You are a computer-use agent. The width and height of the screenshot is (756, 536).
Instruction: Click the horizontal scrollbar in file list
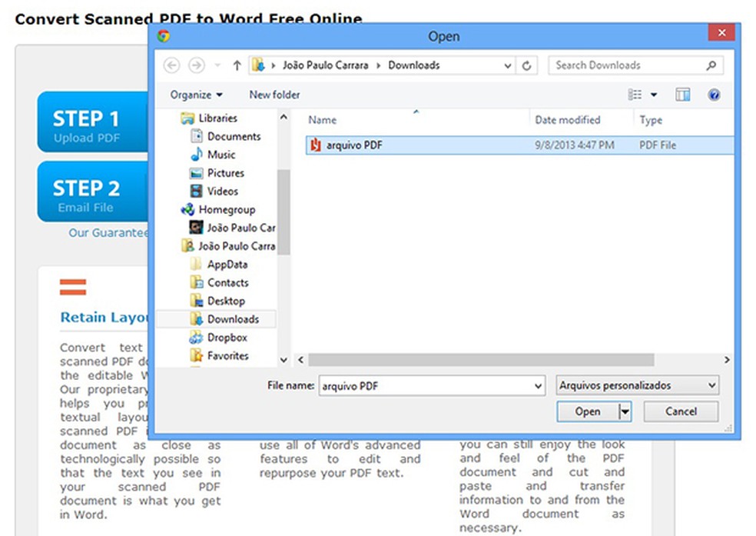coord(481,360)
